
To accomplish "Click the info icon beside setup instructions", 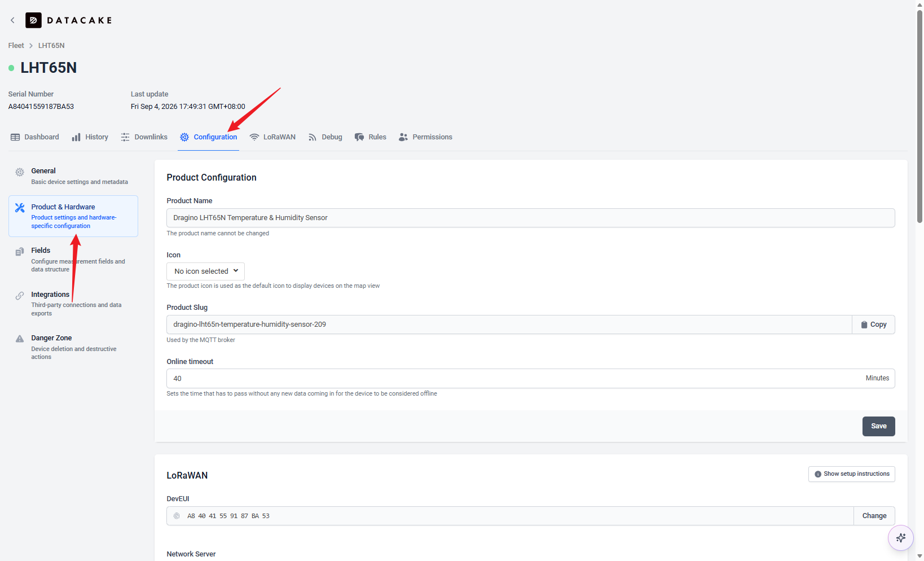I will click(x=818, y=474).
